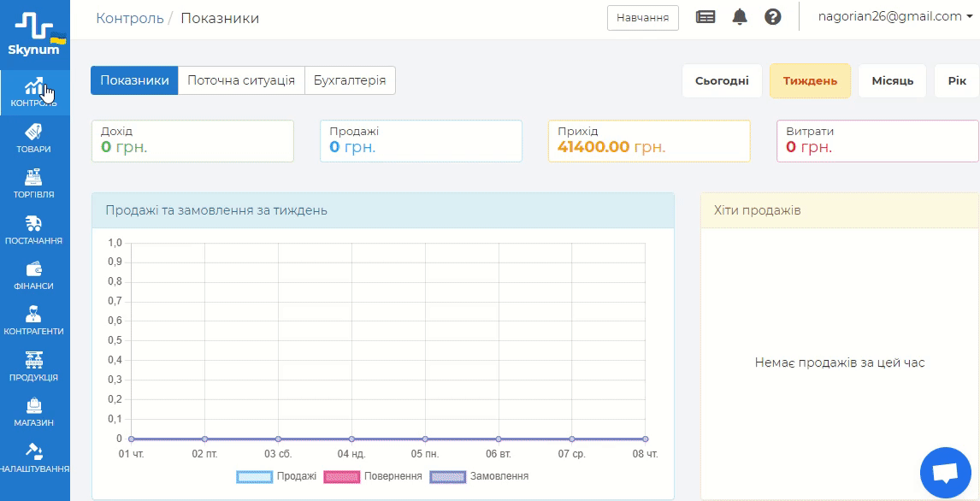Open the Фінанси wallet section
980x501 pixels.
35,275
